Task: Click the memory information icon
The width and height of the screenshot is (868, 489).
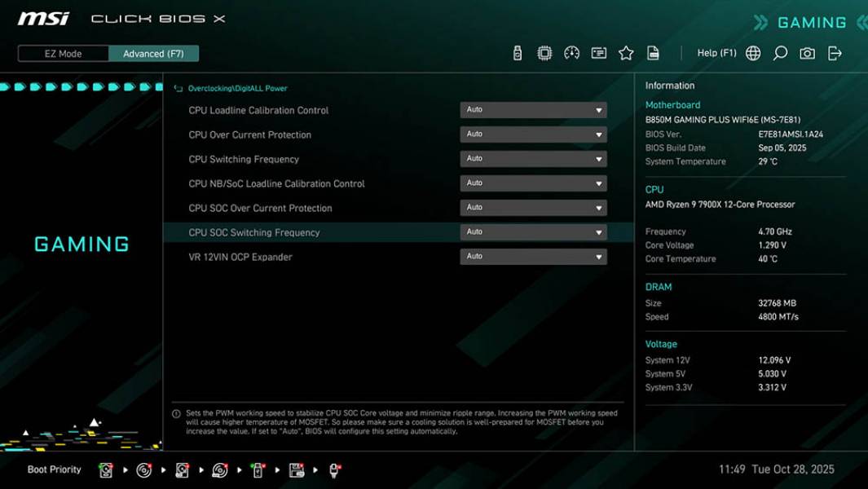Action: pos(599,51)
